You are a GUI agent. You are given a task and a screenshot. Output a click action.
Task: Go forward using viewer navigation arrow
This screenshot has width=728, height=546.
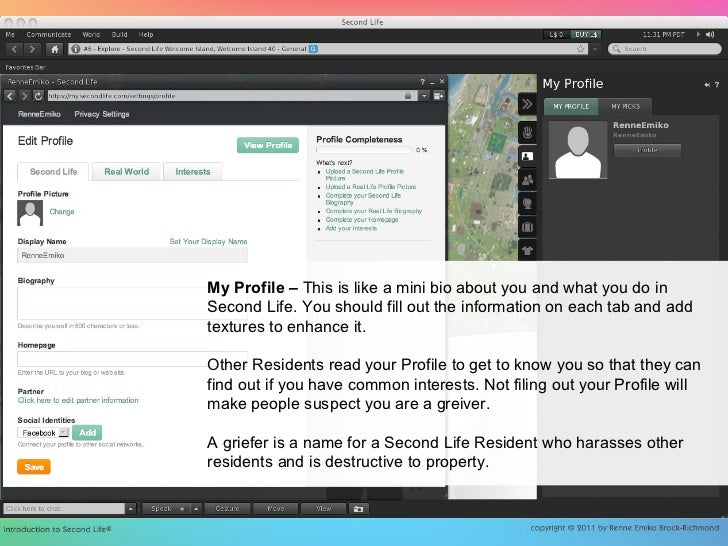coord(32,49)
